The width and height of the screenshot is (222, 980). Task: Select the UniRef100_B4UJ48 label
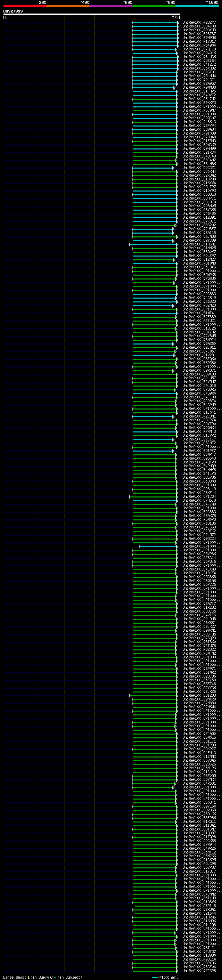point(199,156)
